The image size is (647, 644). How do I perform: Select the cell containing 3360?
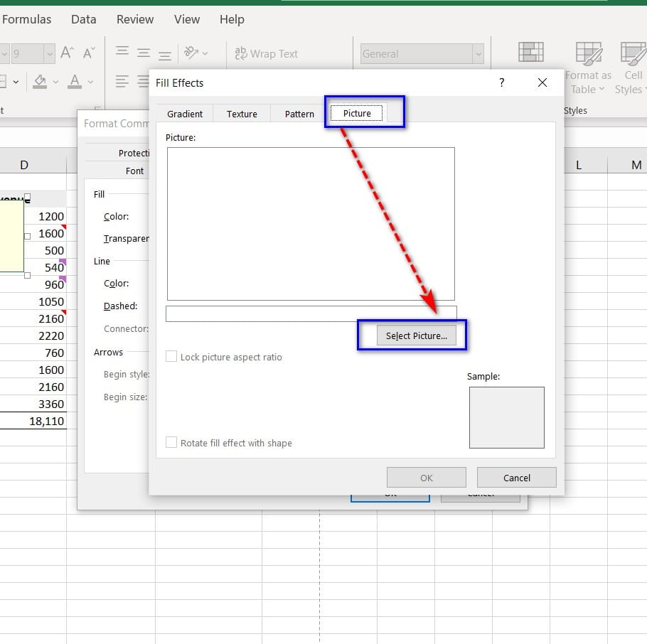click(33, 404)
